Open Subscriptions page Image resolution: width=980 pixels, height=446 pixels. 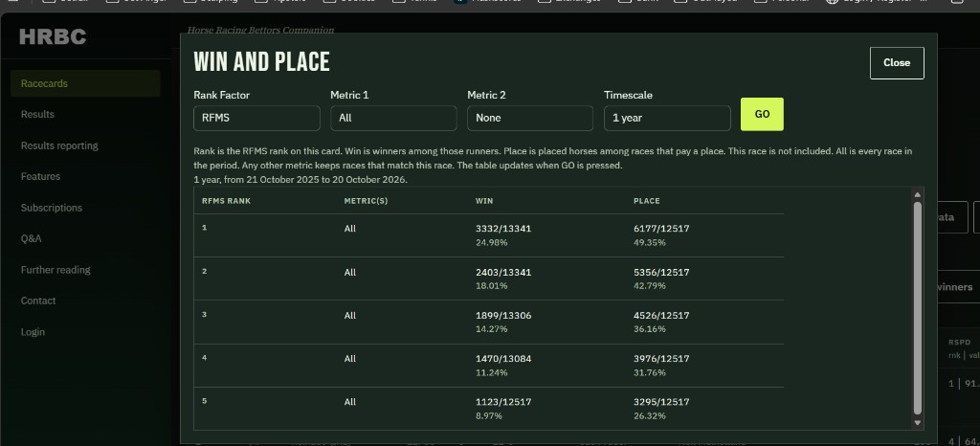pos(52,208)
